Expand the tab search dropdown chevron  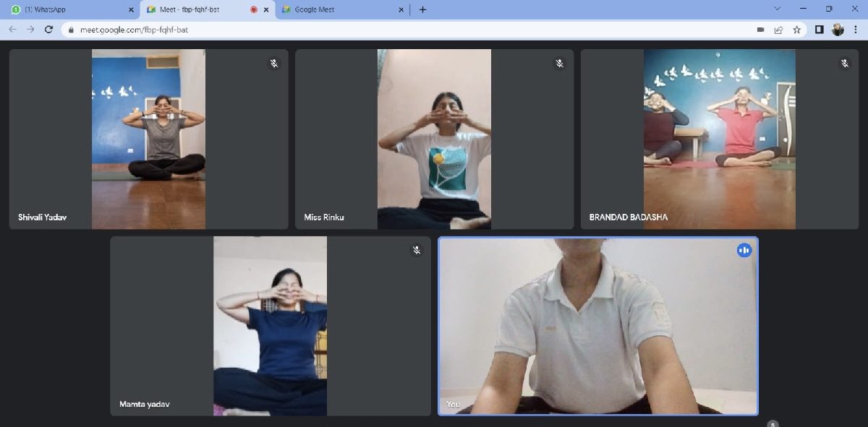778,9
